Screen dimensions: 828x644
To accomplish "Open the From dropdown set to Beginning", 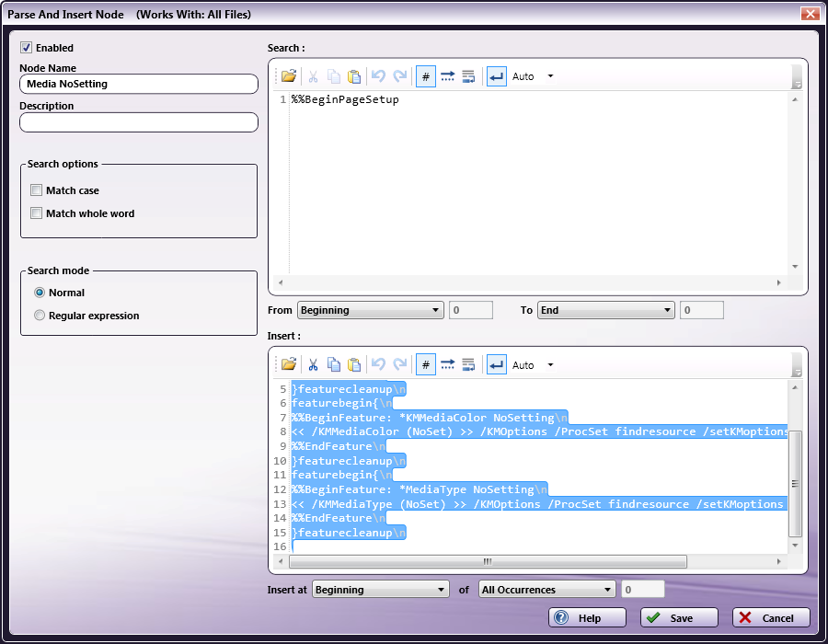I will click(x=370, y=310).
